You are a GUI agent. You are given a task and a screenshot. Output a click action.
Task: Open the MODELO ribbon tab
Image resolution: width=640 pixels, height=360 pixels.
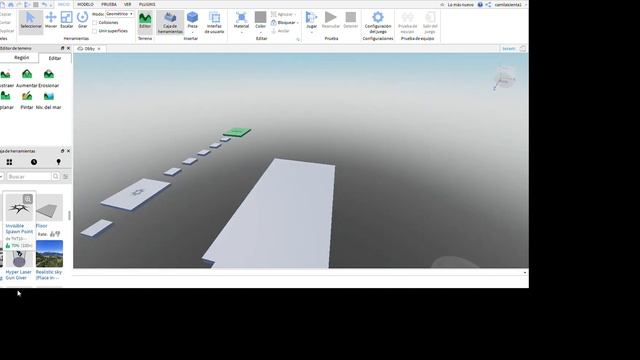(x=85, y=4)
